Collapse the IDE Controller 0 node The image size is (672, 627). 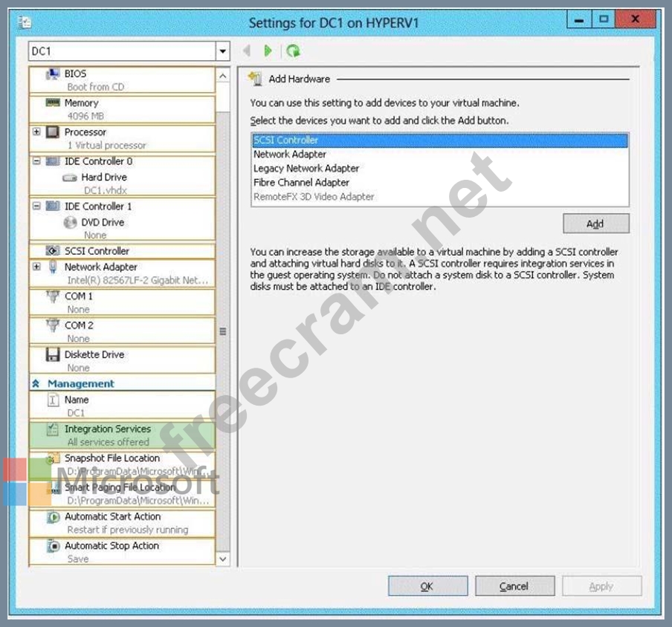tap(36, 161)
